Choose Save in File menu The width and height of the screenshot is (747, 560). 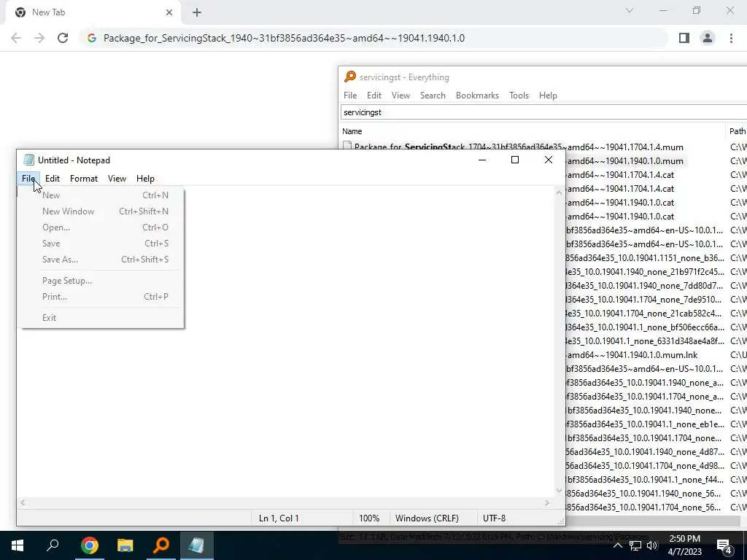coord(101,244)
